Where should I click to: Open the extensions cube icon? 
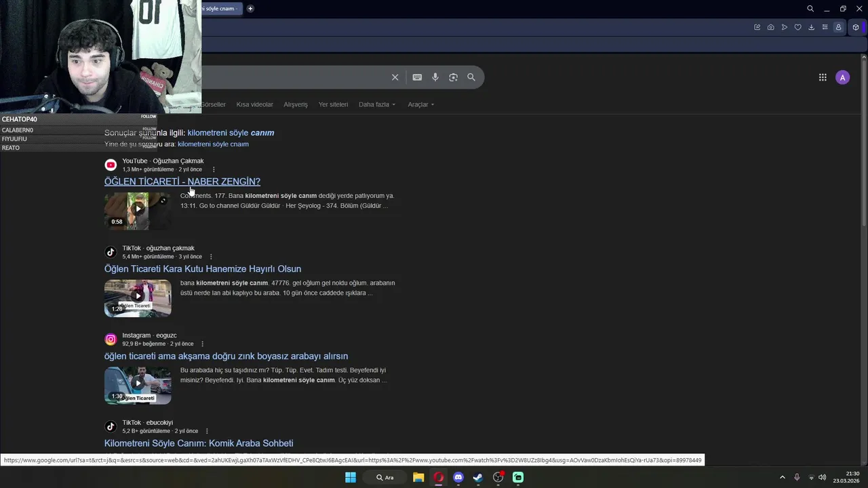[856, 27]
